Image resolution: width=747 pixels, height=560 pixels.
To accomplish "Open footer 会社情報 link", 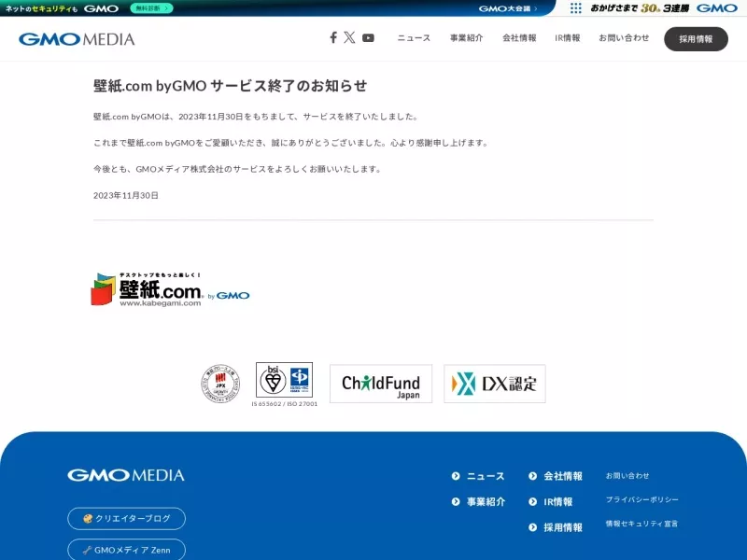I will click(563, 476).
